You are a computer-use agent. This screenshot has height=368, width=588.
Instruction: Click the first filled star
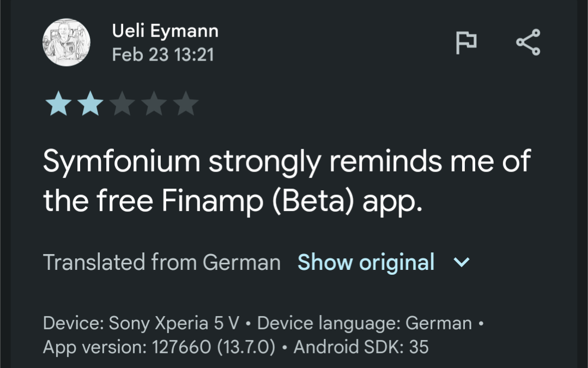pos(57,104)
